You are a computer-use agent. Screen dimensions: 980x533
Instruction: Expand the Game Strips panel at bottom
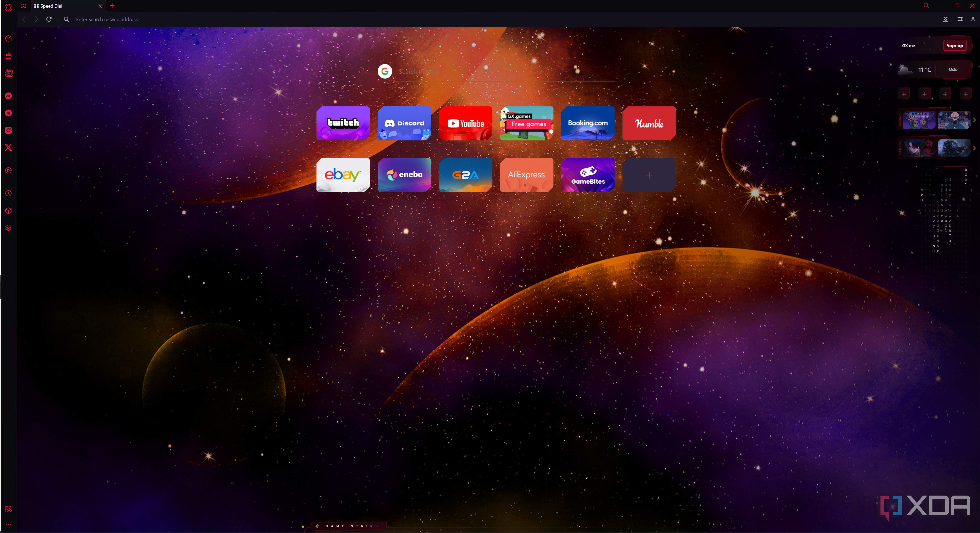[x=349, y=526]
